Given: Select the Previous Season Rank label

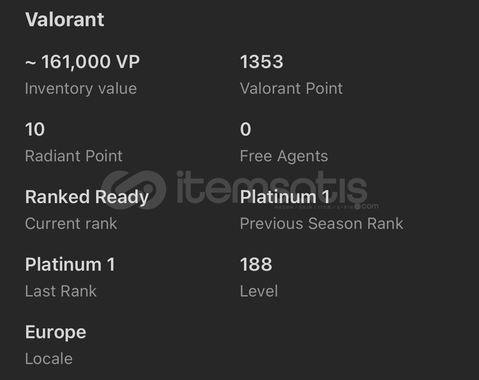Looking at the screenshot, I should 322,224.
